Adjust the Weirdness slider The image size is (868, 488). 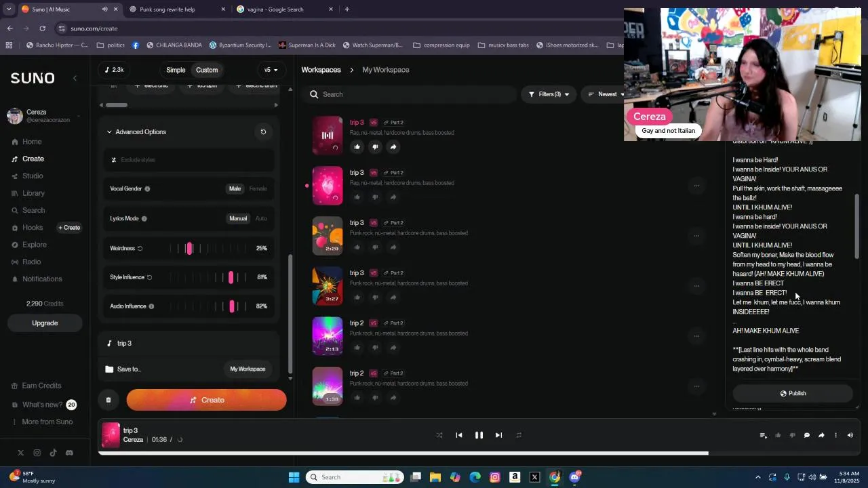189,248
